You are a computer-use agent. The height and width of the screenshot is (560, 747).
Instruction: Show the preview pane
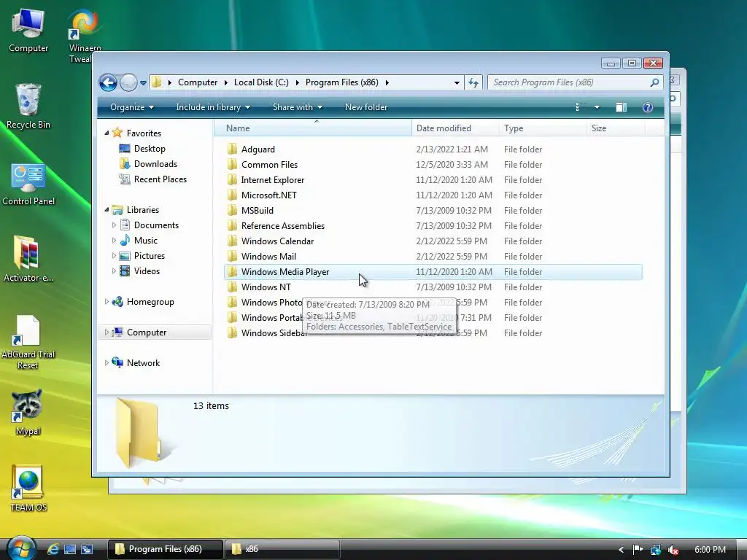[x=622, y=107]
